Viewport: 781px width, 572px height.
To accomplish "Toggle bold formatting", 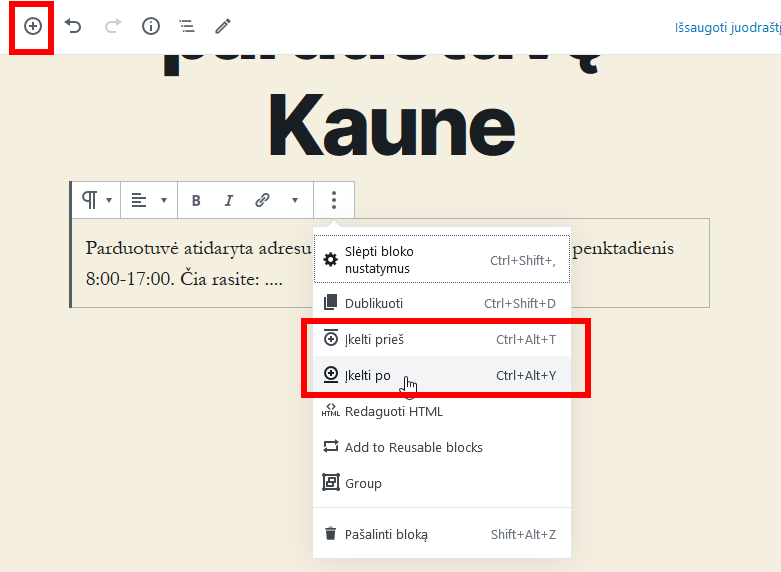I will 196,200.
